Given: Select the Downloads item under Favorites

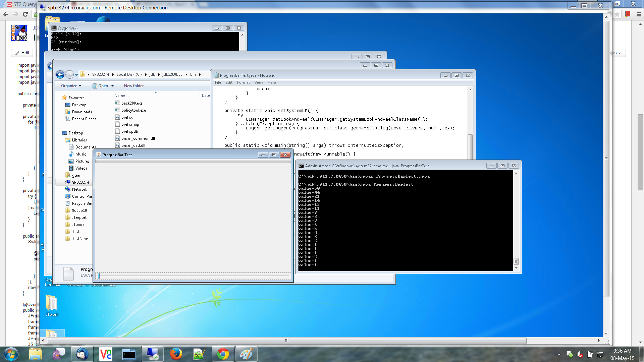Looking at the screenshot, I should pyautogui.click(x=82, y=112).
